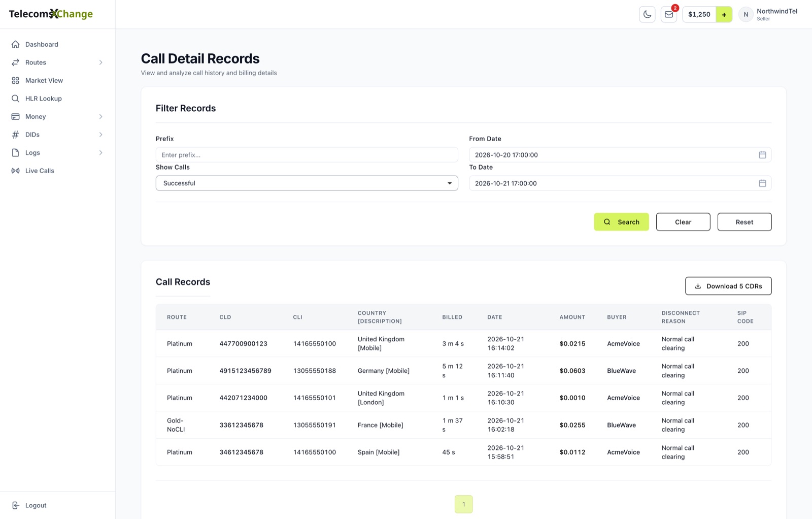This screenshot has width=812, height=519.
Task: Select CLD 442071234000
Action: pos(243,398)
